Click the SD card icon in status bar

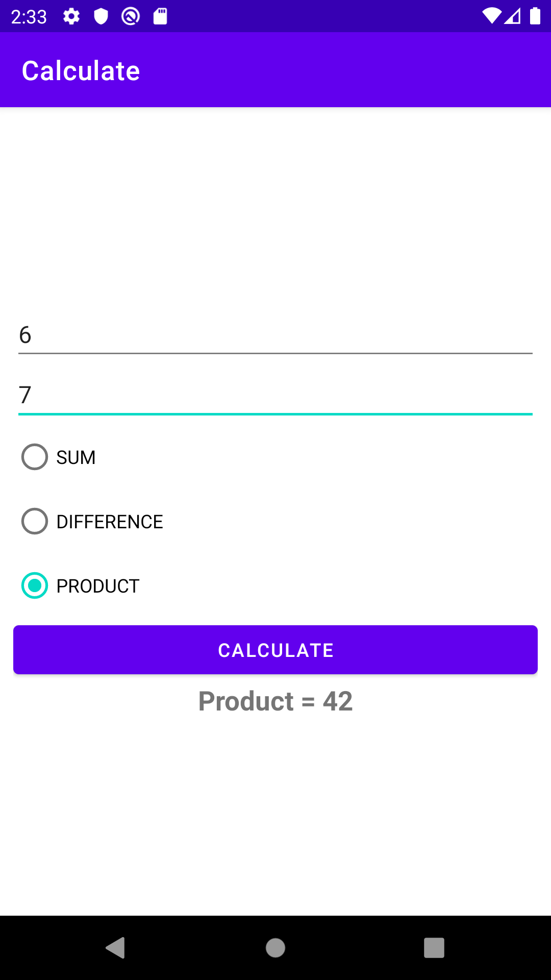click(x=159, y=17)
